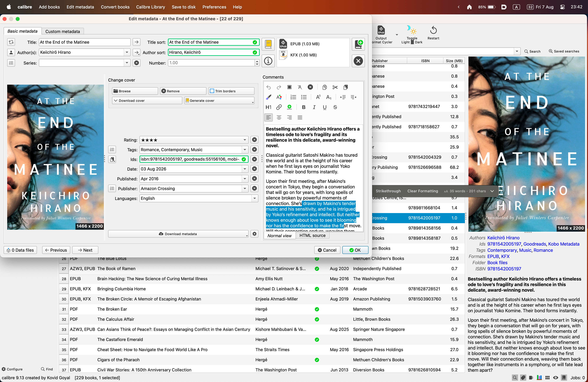The width and height of the screenshot is (588, 382).
Task: Click the Download metadata button
Action: [178, 234]
